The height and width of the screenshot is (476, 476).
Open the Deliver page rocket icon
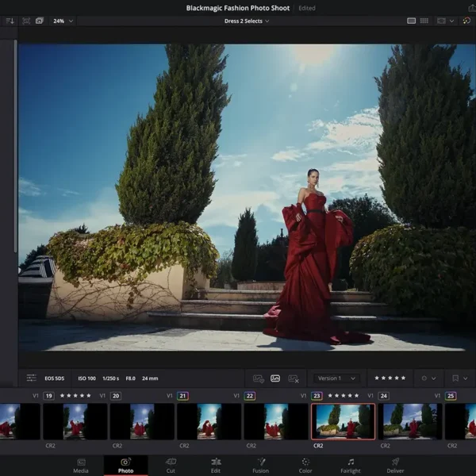[394, 465]
